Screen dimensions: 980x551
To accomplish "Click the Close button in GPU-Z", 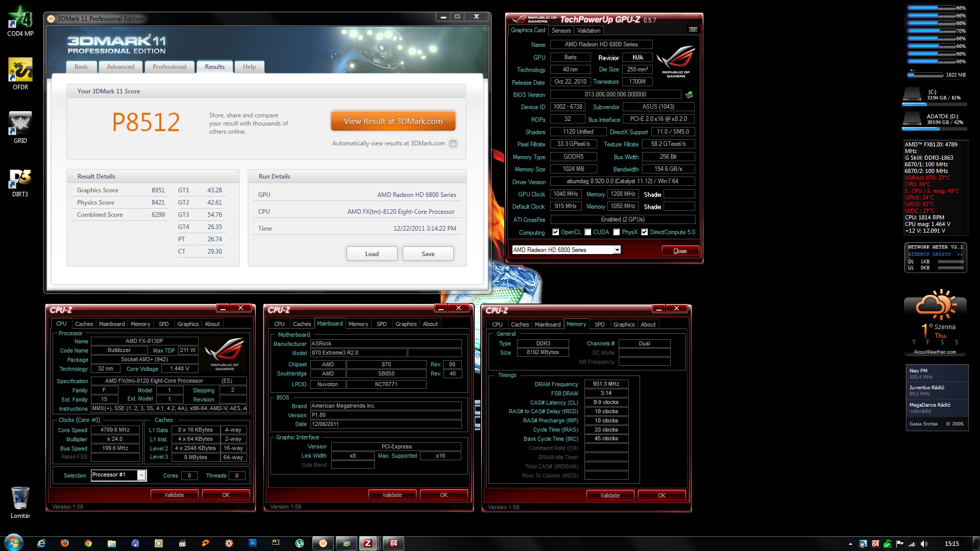I will [x=680, y=251].
